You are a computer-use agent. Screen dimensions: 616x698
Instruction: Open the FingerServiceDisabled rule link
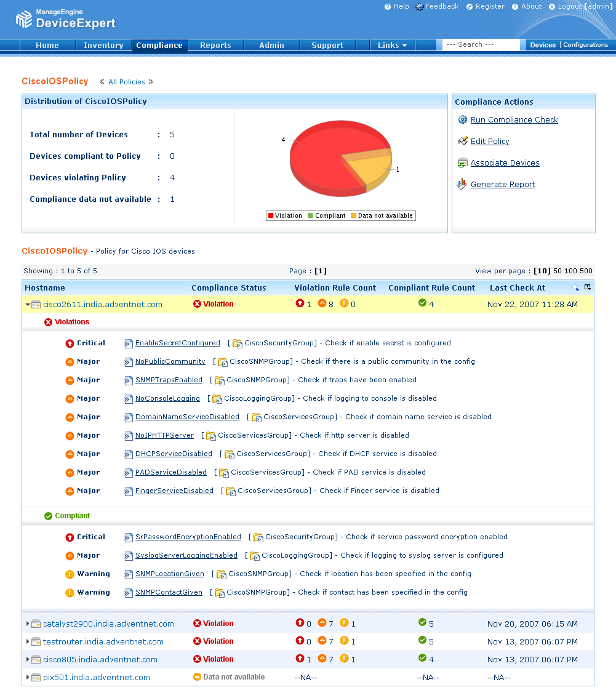175,491
